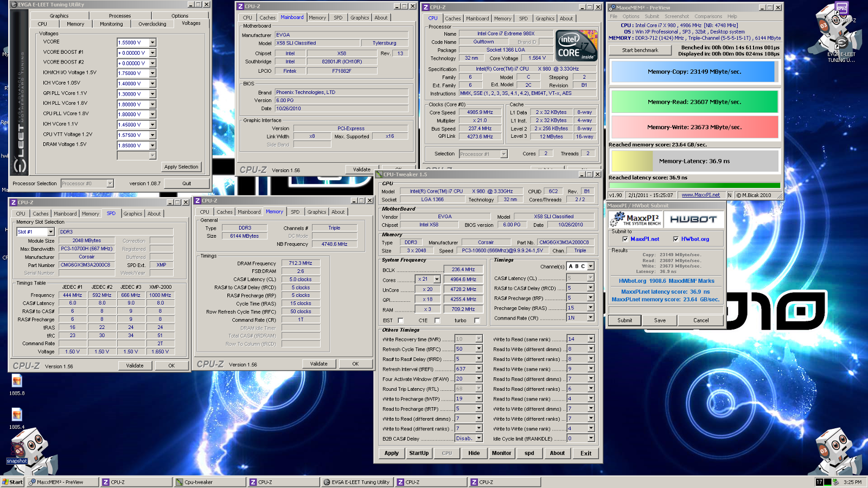Viewport: 868px width, 488px height.
Task: Click the Safely Remove Hardware tray icon
Action: tap(836, 482)
